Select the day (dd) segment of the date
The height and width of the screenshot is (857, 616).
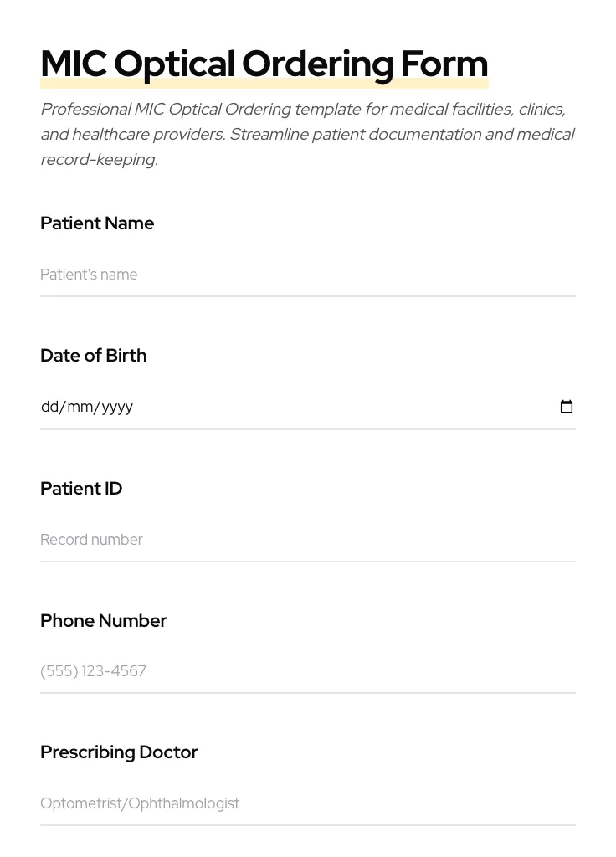(x=49, y=407)
